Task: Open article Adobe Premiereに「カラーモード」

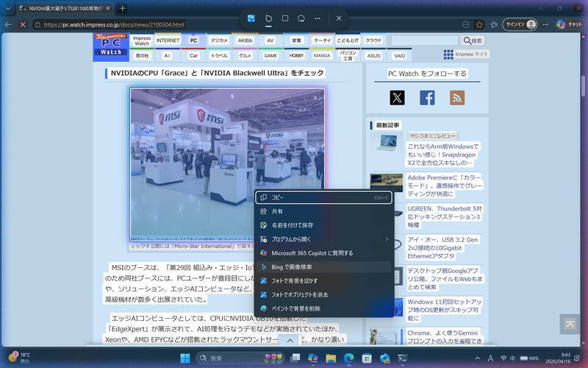Action: click(444, 186)
